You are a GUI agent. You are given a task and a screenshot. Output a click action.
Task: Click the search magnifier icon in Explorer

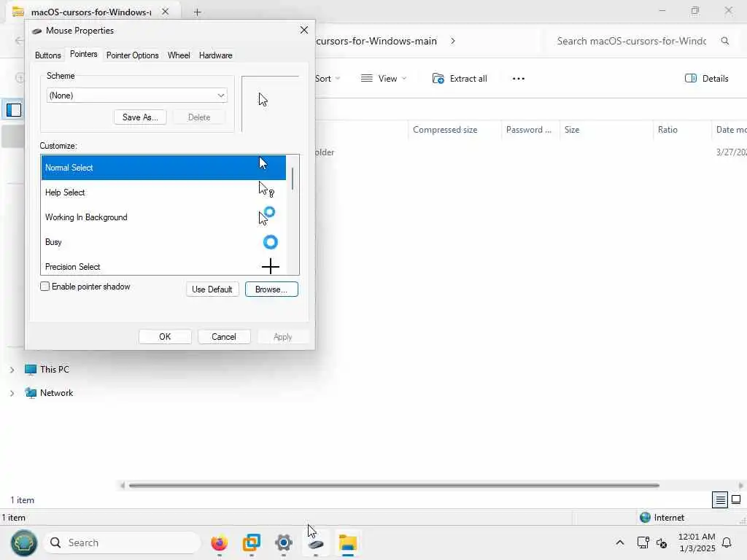point(724,41)
